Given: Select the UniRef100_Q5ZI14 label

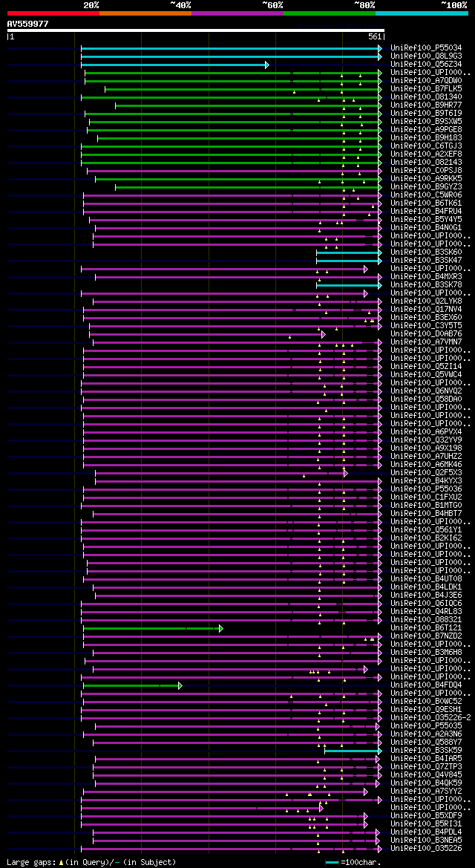Looking at the screenshot, I should (x=426, y=367).
